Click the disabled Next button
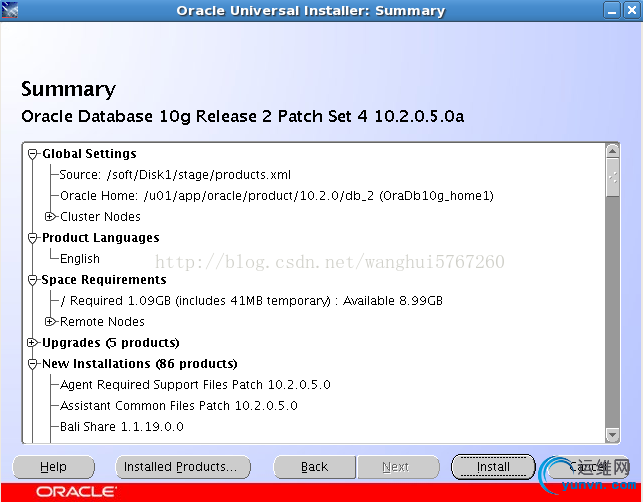This screenshot has width=643, height=502. click(x=398, y=467)
